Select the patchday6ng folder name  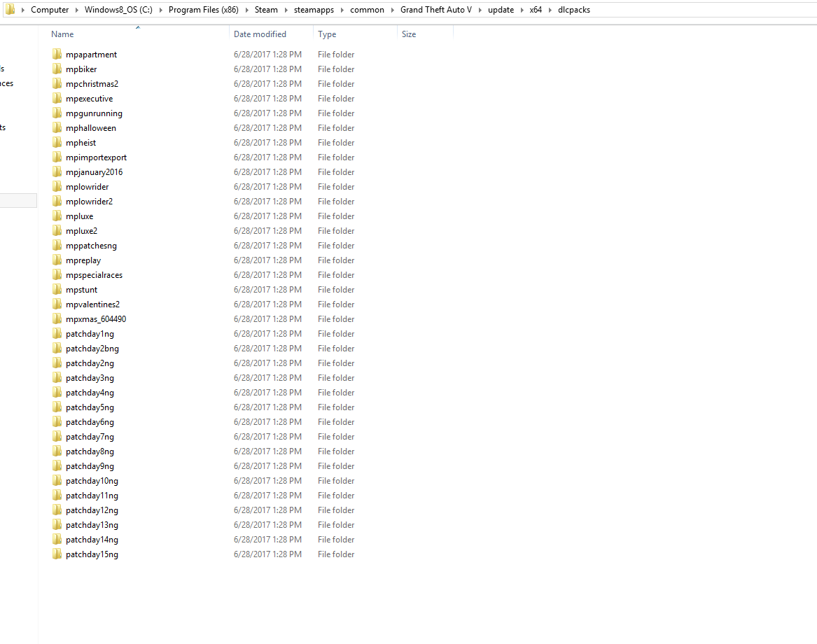[90, 422]
